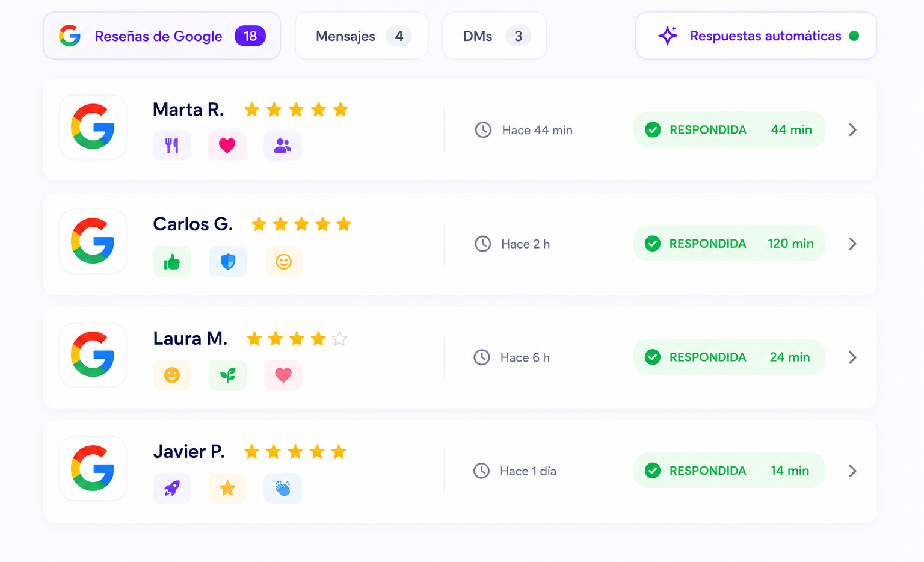Select the blue shield tag on Carlos G.

(x=228, y=262)
